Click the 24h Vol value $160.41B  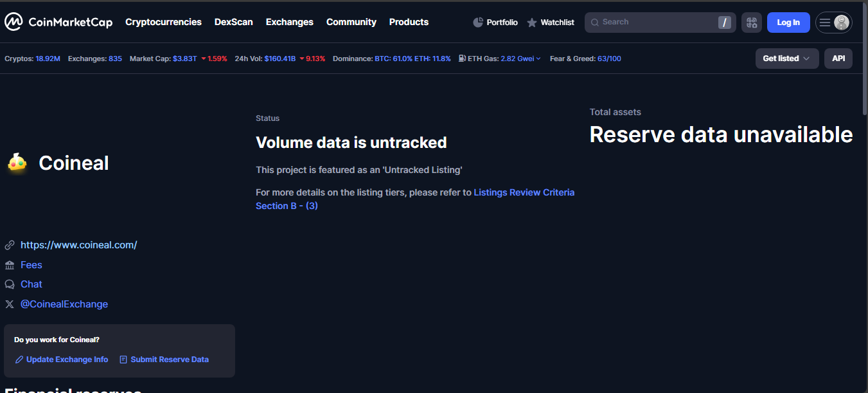point(280,59)
